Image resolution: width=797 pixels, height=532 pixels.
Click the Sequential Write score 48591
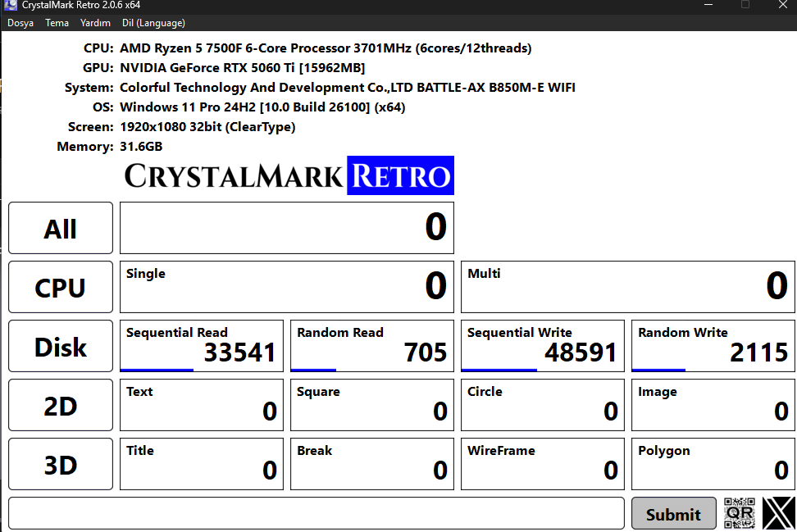click(x=581, y=352)
